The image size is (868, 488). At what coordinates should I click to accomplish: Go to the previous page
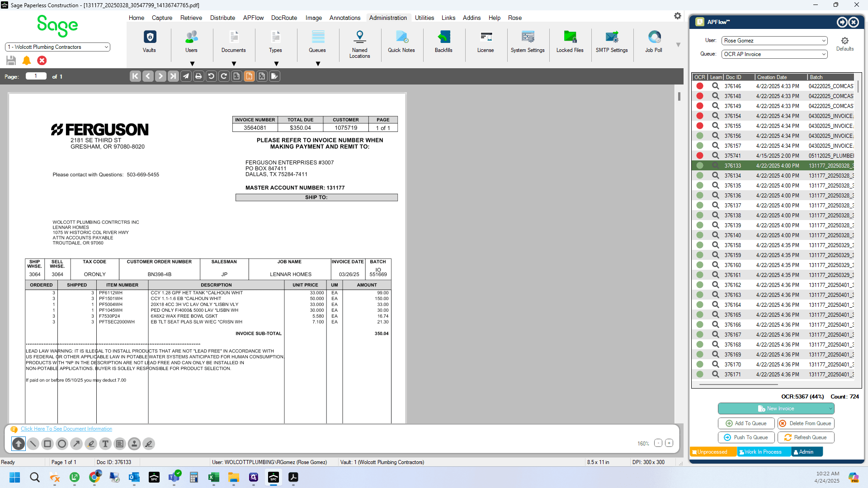(x=148, y=76)
